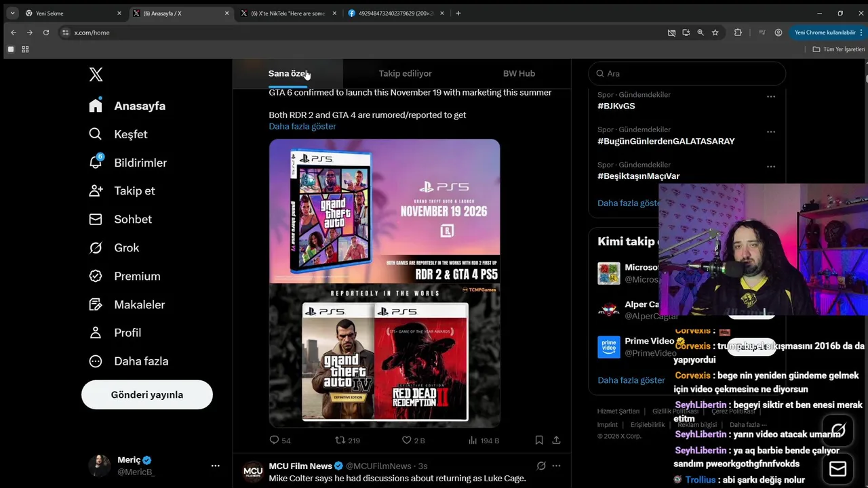
Task: Open GTA 6 PS5 November 19 image
Action: coord(384,211)
